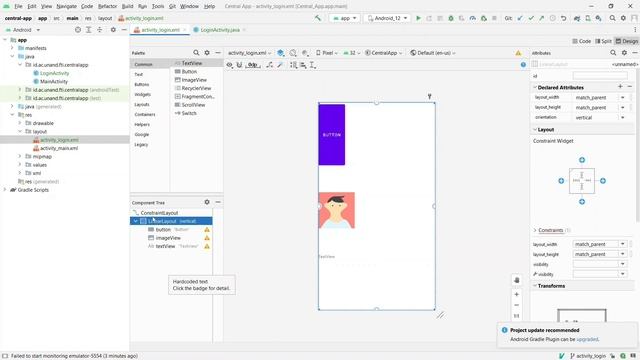Zoom in the design canvas
640x360 pixels.
coord(516,294)
